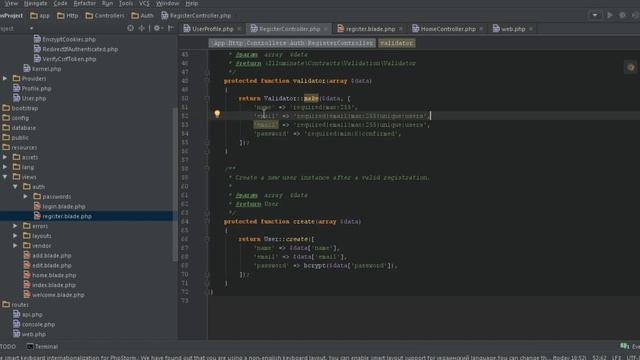Expand the Providers folder

(5, 78)
